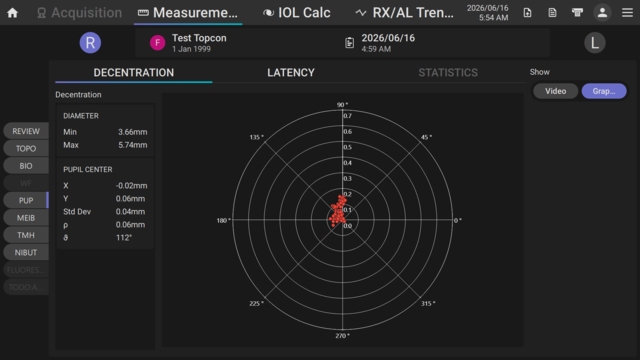640x360 pixels.
Task: Open the TOPO side tab
Action: pos(26,149)
